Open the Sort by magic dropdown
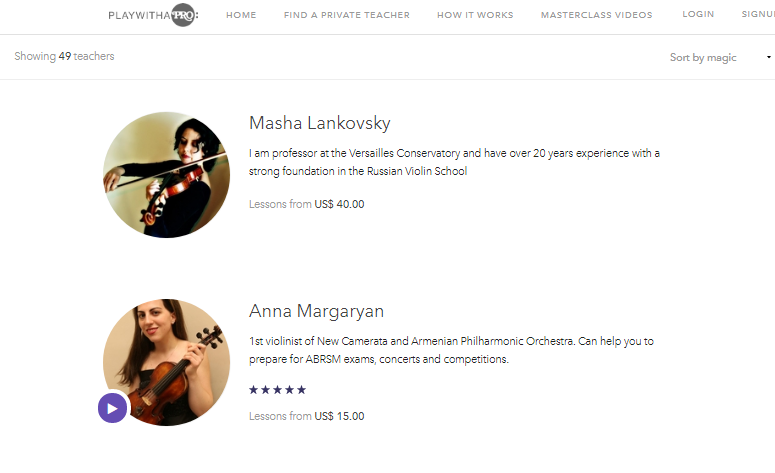Screen dimensions: 775x473 click(x=703, y=58)
